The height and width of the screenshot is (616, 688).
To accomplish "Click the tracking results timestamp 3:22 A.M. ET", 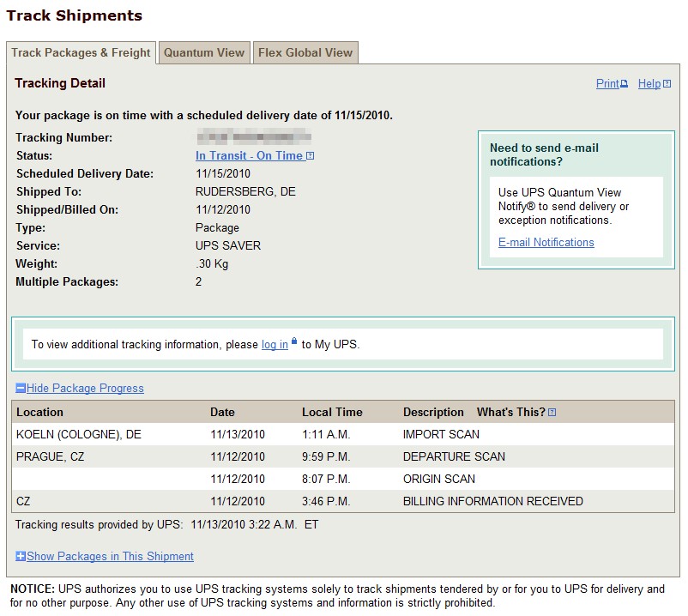I will pyautogui.click(x=282, y=525).
